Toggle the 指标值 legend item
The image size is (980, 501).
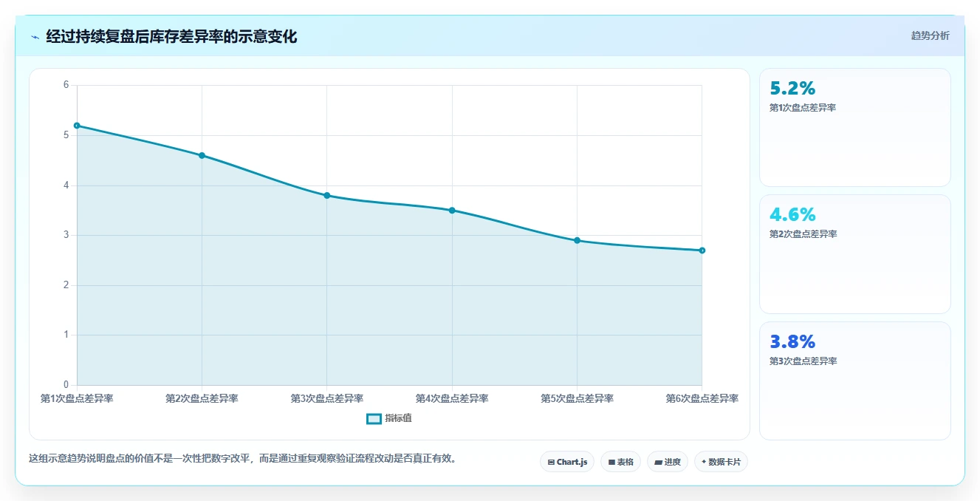pyautogui.click(x=389, y=418)
